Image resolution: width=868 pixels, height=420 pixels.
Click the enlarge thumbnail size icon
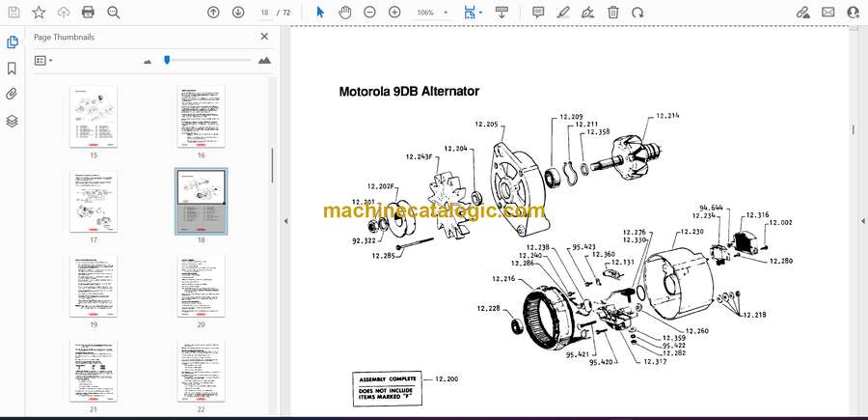[x=264, y=61]
